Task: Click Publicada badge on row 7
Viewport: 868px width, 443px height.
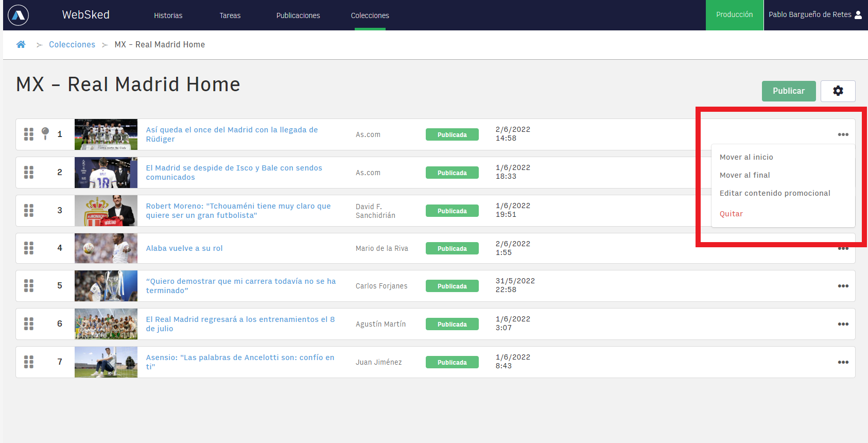Action: click(x=452, y=362)
